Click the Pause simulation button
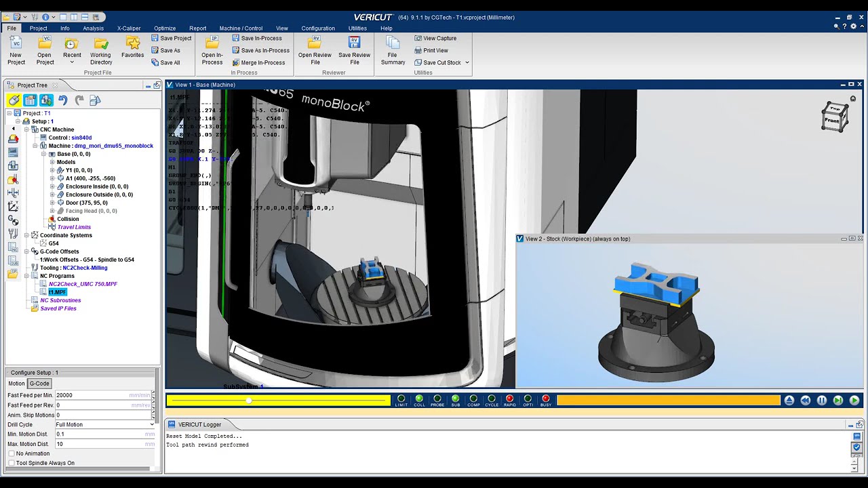 pos(822,401)
